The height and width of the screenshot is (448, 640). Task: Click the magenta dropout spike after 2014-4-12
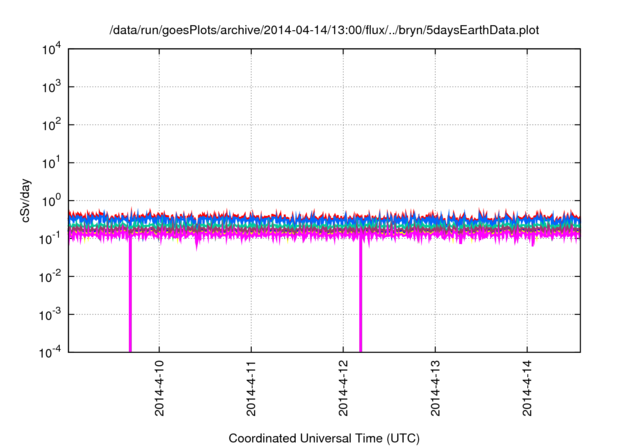[360, 296]
